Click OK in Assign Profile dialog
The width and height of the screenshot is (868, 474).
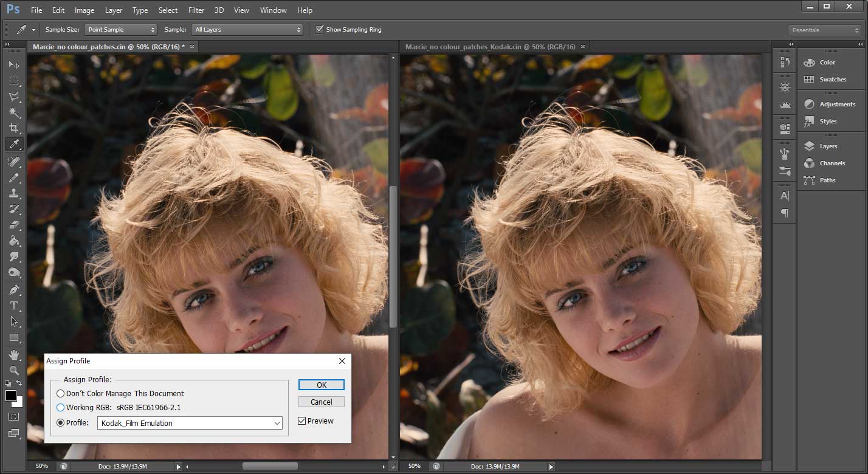[x=322, y=385]
